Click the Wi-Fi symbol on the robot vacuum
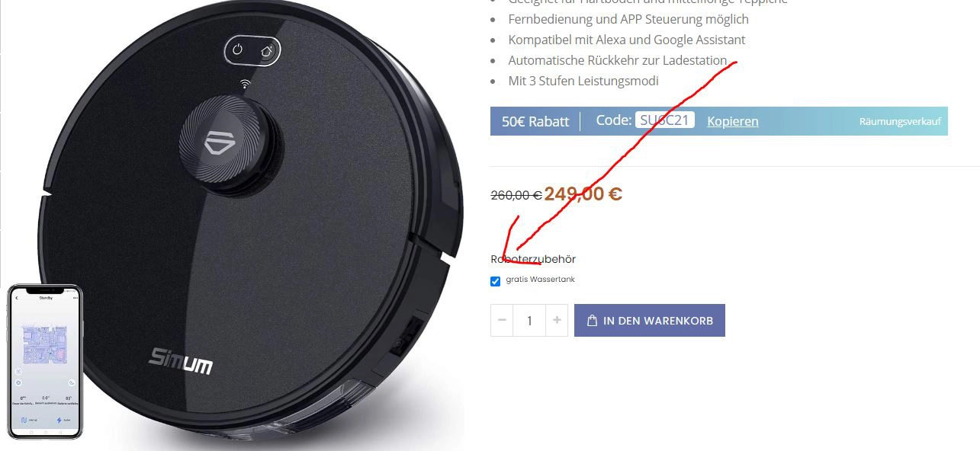Image resolution: width=980 pixels, height=451 pixels. (x=246, y=84)
